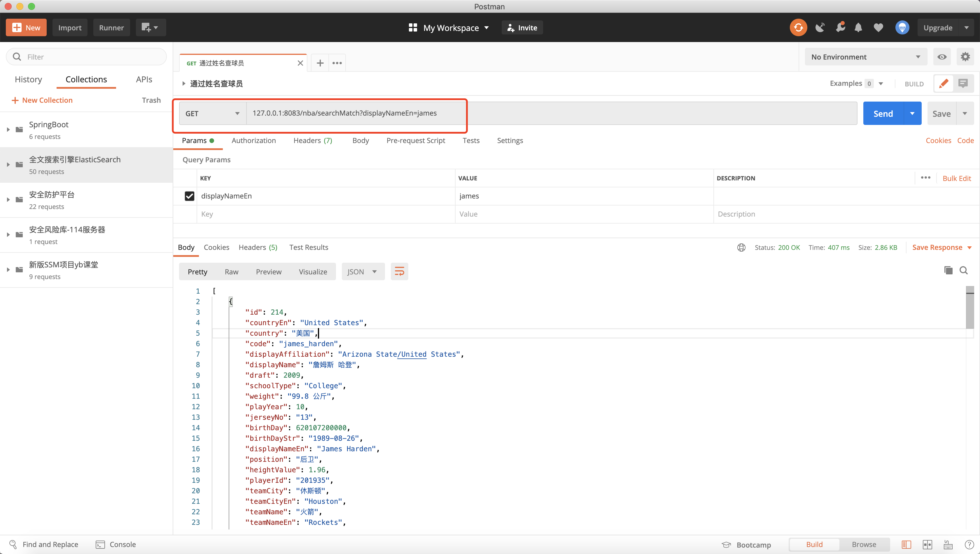Image resolution: width=980 pixels, height=554 pixels.
Task: Click the collections Filter search box
Action: tap(86, 57)
